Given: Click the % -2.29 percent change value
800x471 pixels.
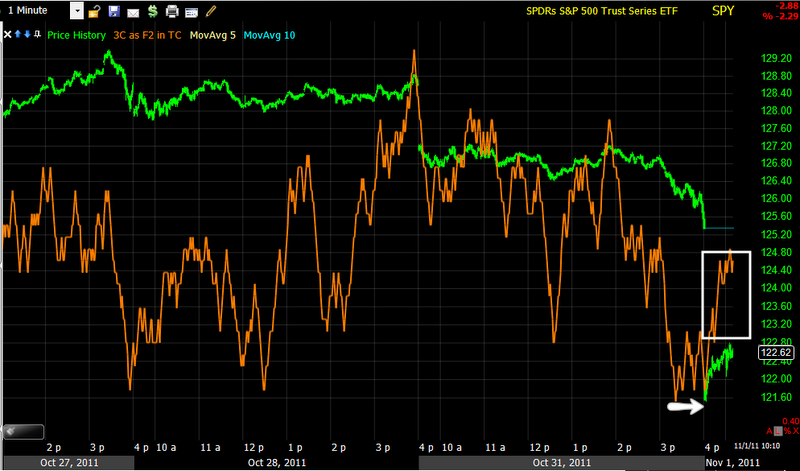Looking at the screenshot, I should (781, 16).
